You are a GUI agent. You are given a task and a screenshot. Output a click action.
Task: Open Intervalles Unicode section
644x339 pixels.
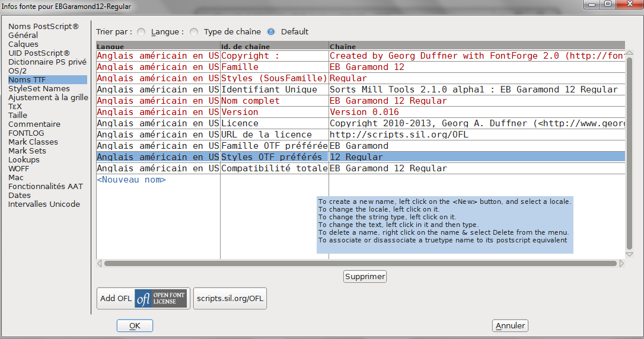(x=44, y=204)
